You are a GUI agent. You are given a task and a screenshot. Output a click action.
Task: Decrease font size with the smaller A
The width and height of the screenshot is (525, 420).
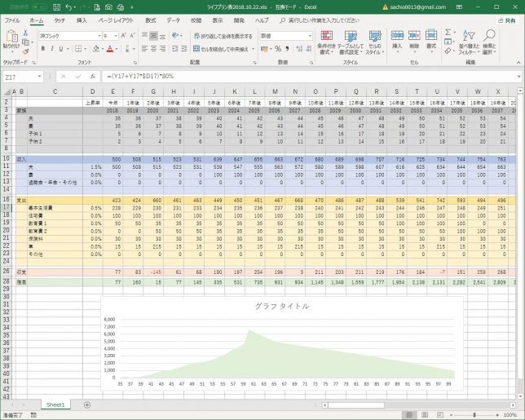coord(132,36)
